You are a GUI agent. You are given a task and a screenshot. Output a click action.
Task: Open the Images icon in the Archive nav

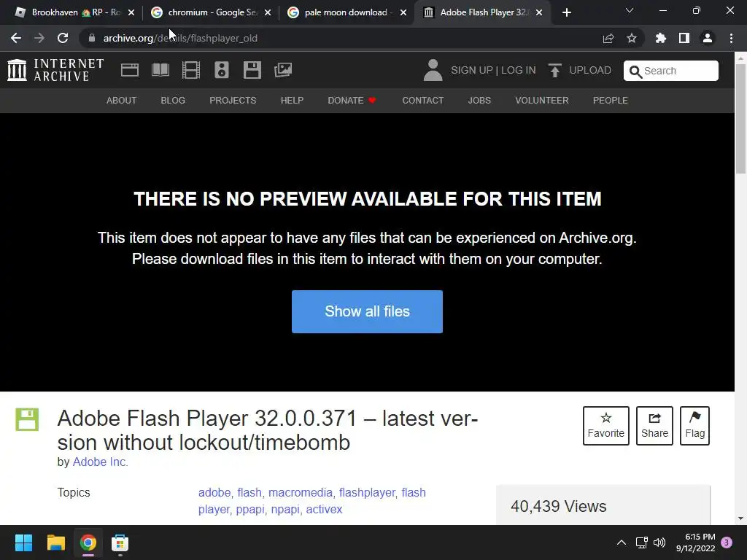pyautogui.click(x=283, y=70)
